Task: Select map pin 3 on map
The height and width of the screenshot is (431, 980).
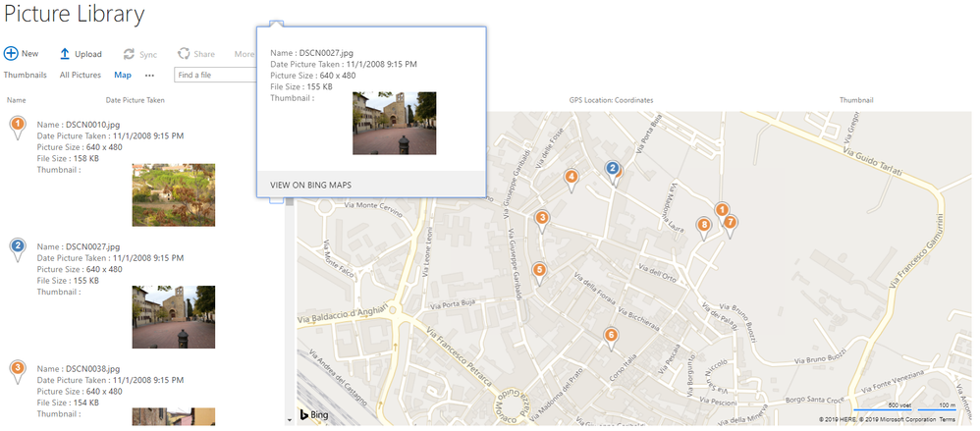Action: point(542,221)
